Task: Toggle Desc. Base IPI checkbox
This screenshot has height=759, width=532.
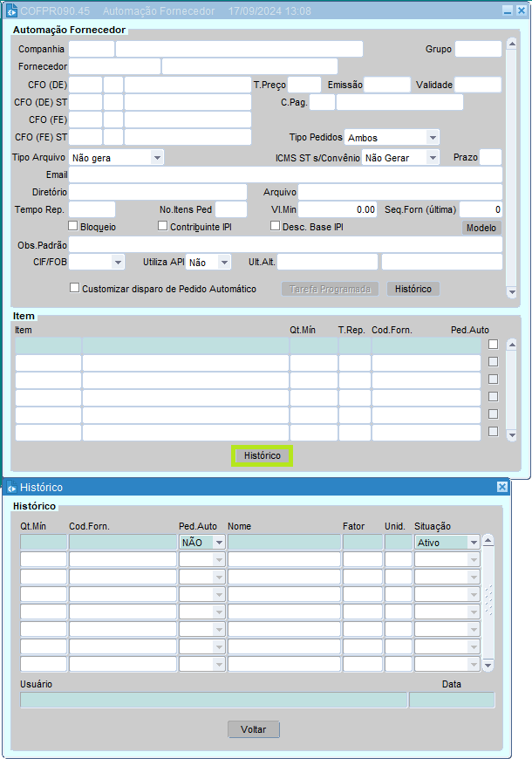Action: point(275,226)
